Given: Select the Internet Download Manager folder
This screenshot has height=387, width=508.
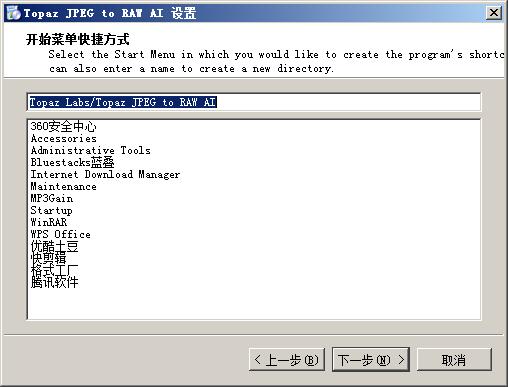Looking at the screenshot, I should tap(105, 174).
